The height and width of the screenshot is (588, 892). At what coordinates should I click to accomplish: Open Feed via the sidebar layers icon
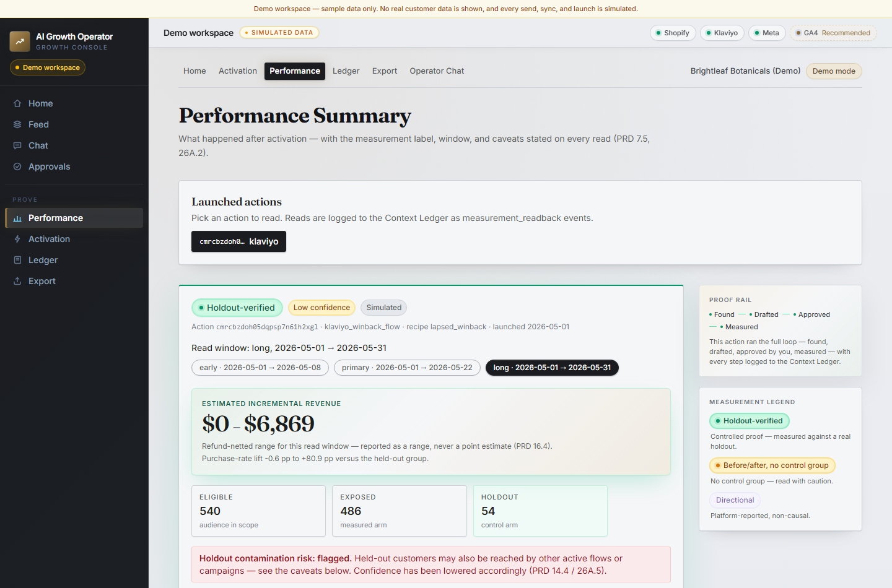pos(17,124)
